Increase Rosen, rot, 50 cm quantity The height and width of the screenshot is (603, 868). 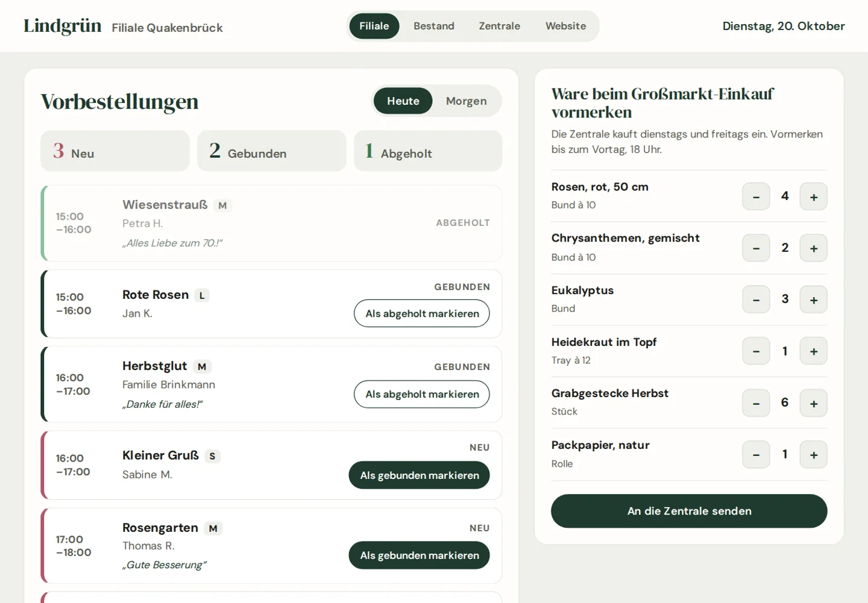coord(814,196)
